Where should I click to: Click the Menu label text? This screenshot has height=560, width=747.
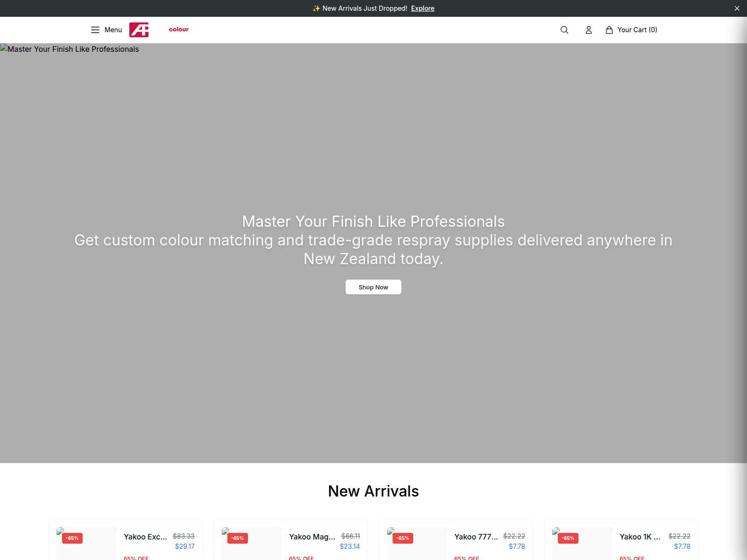tap(113, 30)
